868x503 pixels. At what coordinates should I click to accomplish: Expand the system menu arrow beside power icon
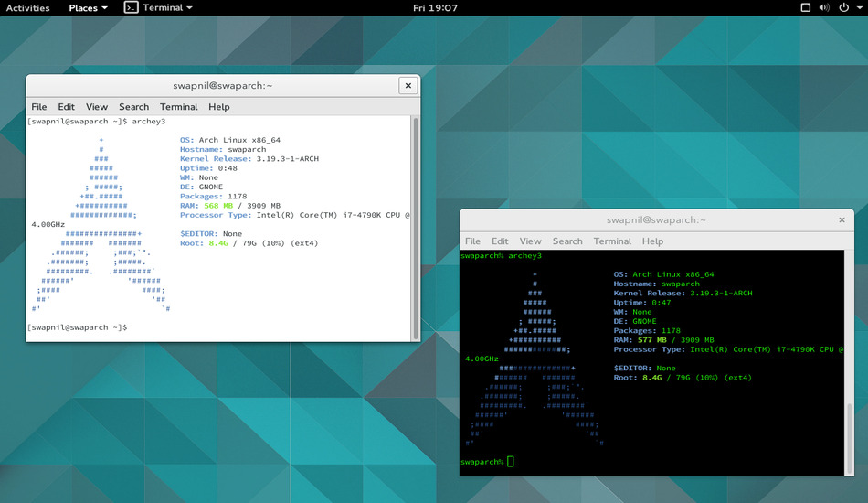(859, 7)
